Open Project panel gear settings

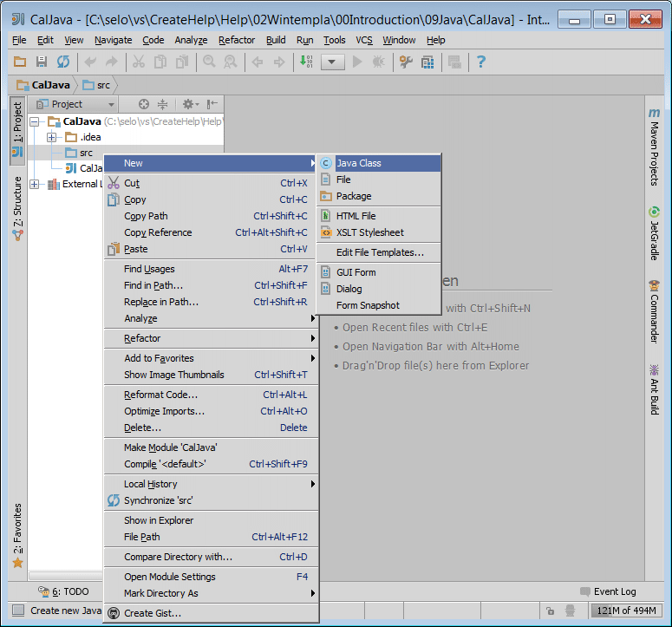[x=191, y=104]
